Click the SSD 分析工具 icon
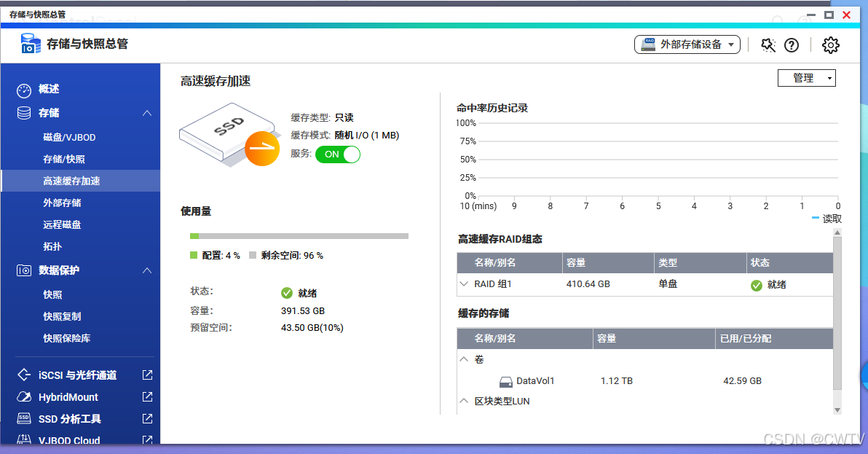The height and width of the screenshot is (454, 868). (24, 418)
